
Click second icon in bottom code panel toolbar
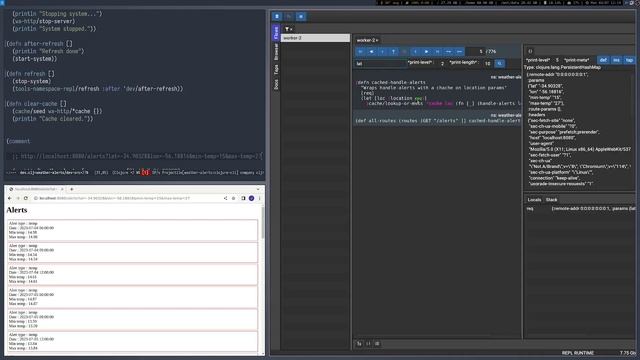368,344
